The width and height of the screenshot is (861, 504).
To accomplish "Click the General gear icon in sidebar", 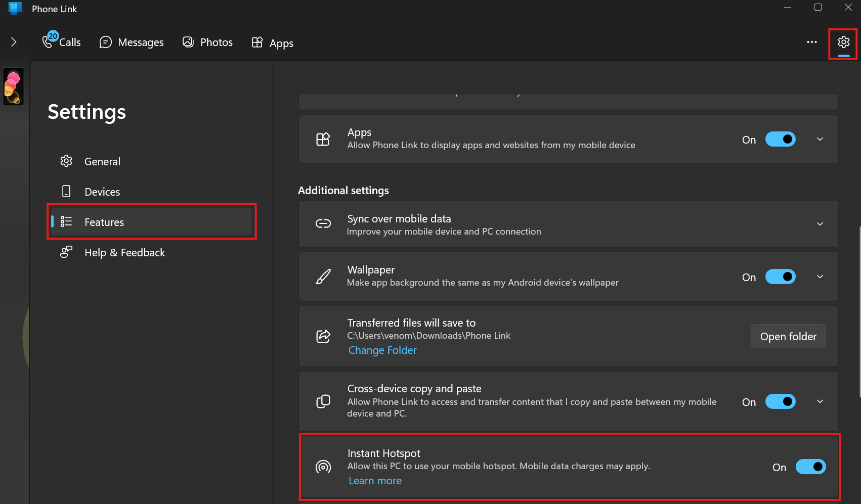I will (x=66, y=161).
